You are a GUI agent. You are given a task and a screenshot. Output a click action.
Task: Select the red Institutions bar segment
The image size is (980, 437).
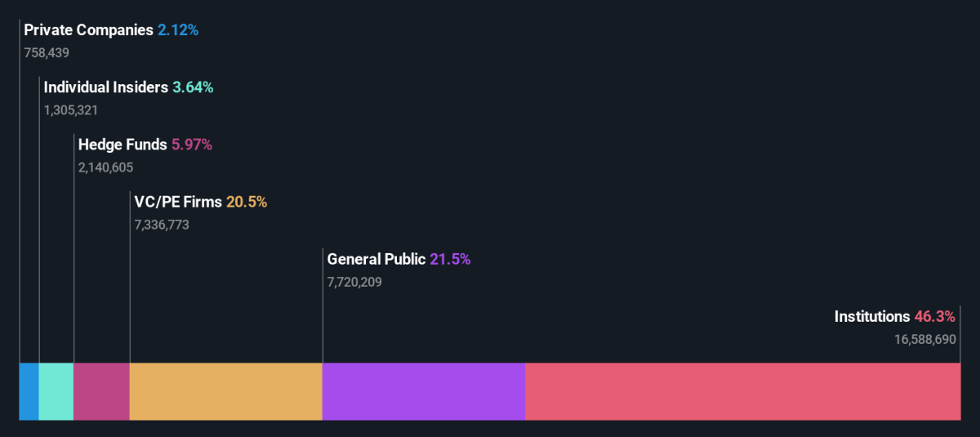coord(742,391)
